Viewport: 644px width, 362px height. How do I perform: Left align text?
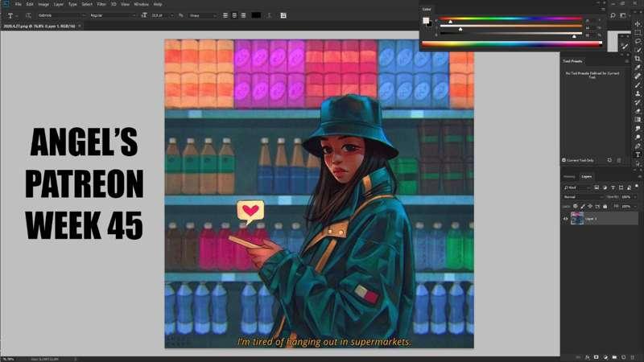[225, 15]
